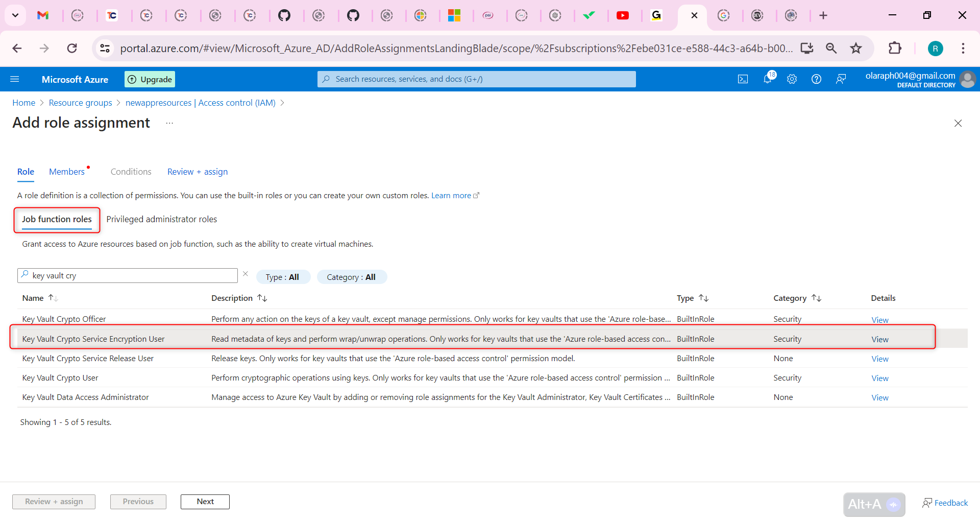Select the Privileged administrator roles tab

[x=161, y=219]
